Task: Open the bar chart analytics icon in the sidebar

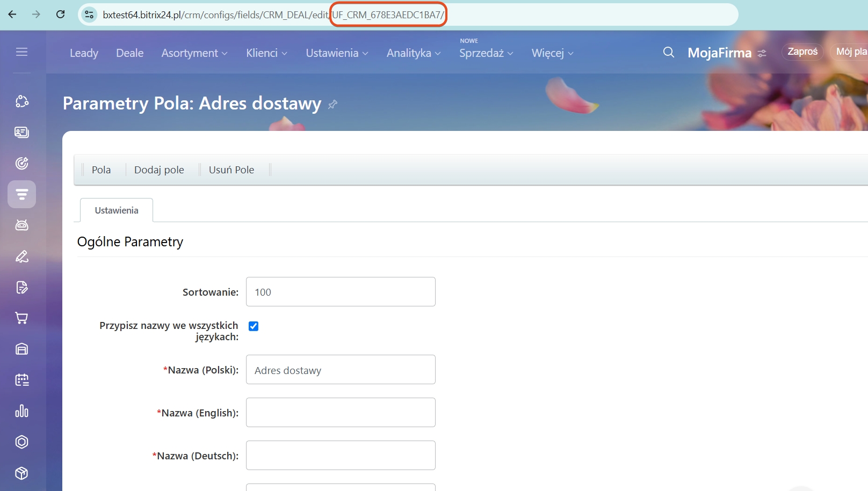Action: (x=21, y=411)
